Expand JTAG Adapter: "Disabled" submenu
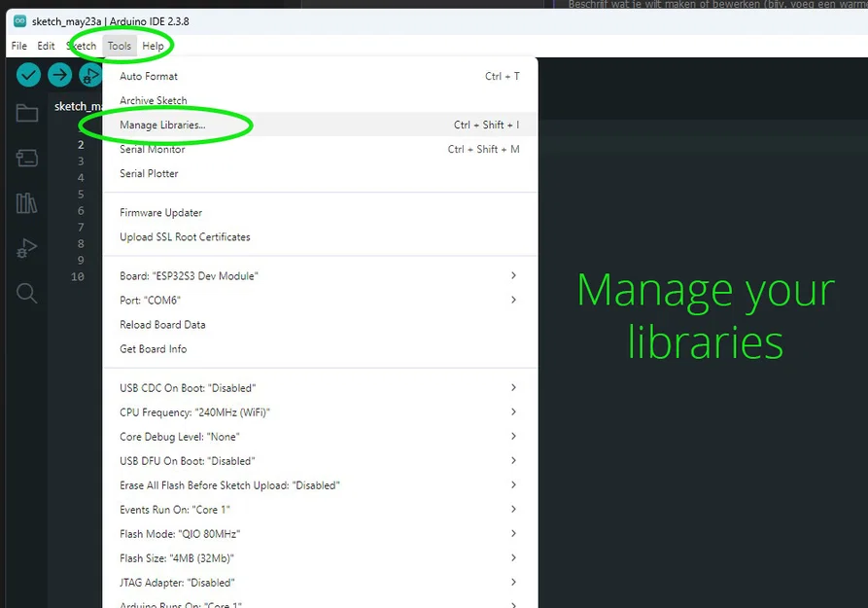 (320, 583)
